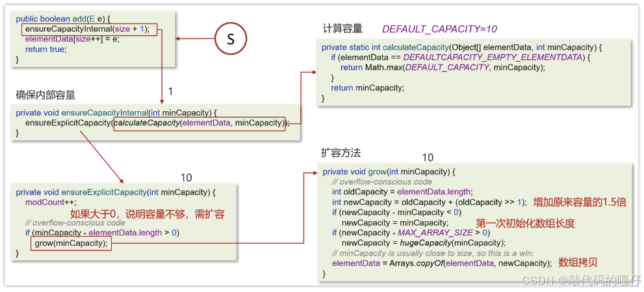The height and width of the screenshot is (292, 644).
Task: Select 'int newCapacity = oldCapacity + (oldCapacity >> 1);'
Action: click(429, 202)
